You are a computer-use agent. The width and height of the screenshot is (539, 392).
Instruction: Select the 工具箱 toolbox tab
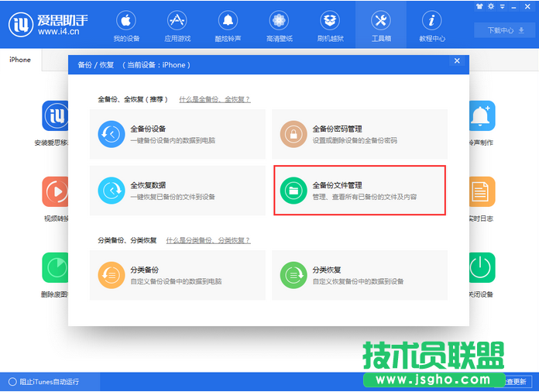point(381,26)
